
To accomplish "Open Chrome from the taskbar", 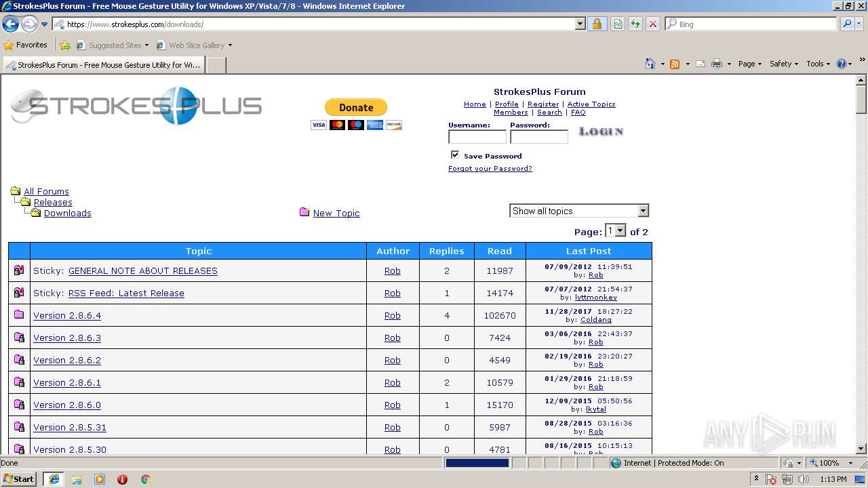I will [145, 479].
